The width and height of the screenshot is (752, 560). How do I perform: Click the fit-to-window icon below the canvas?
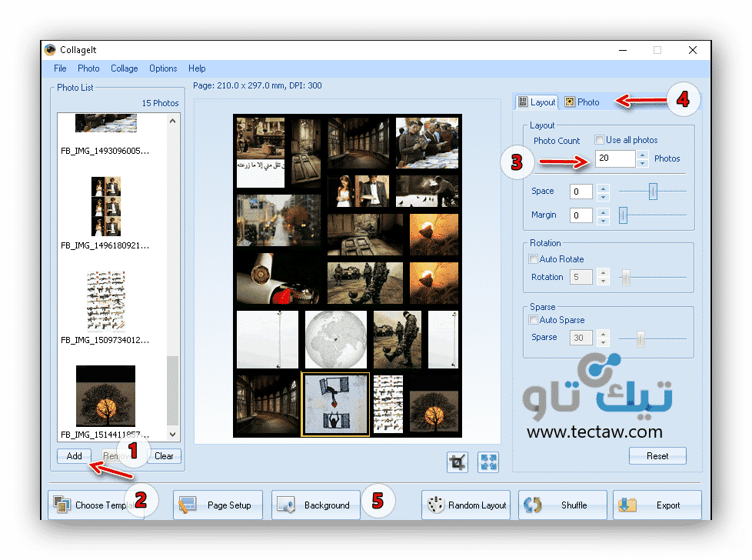tap(488, 462)
